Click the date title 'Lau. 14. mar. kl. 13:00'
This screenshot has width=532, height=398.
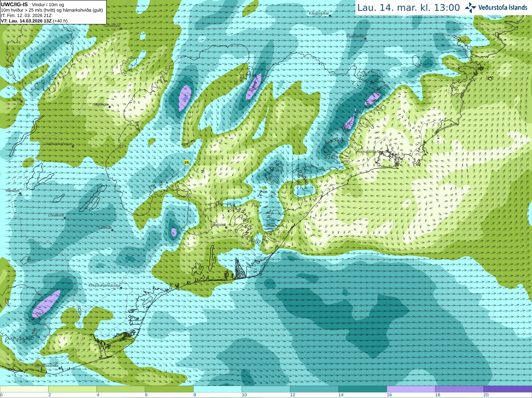tap(409, 7)
